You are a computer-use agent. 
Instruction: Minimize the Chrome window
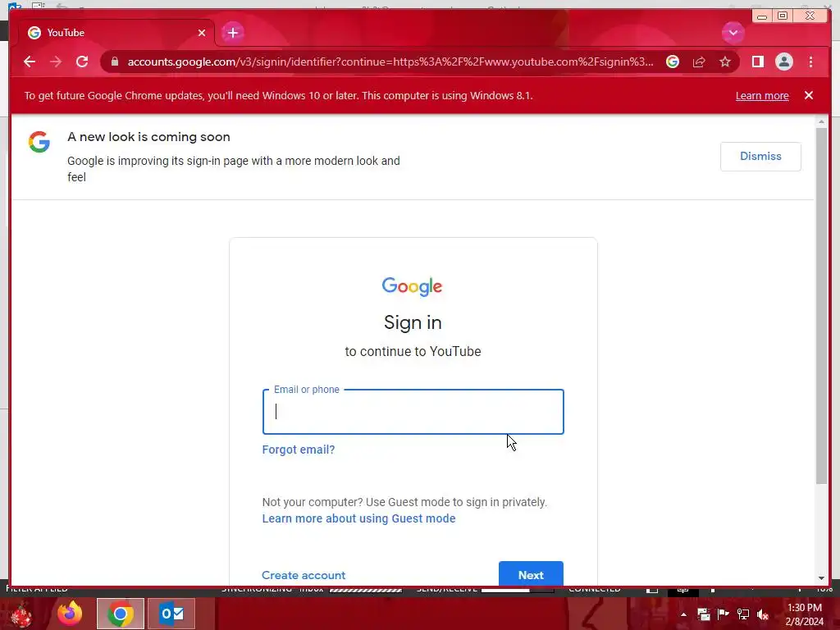click(x=762, y=16)
